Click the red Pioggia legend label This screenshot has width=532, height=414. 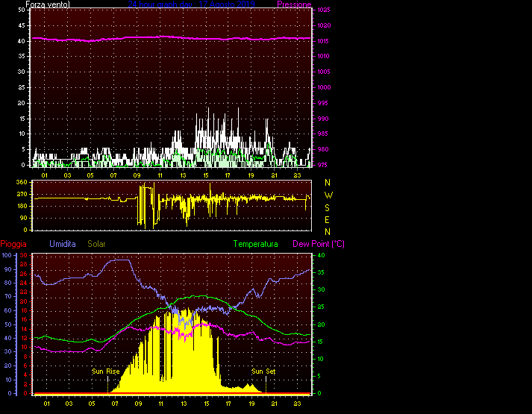click(x=15, y=244)
